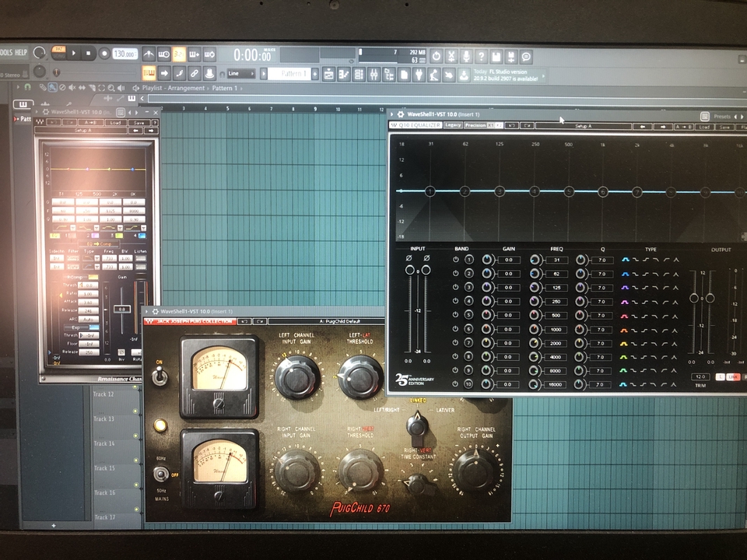Select the Pattern 1 breadcrumb in Playlist title
747x560 pixels.
224,88
